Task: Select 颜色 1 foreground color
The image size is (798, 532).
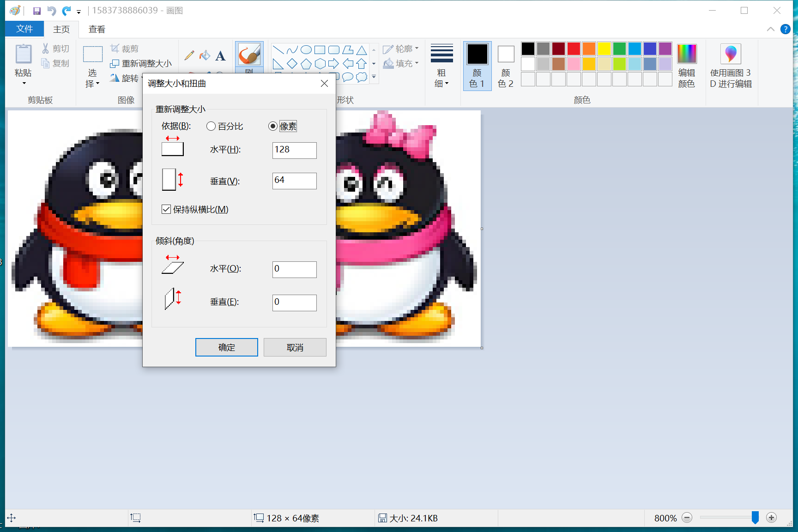Action: 477,66
